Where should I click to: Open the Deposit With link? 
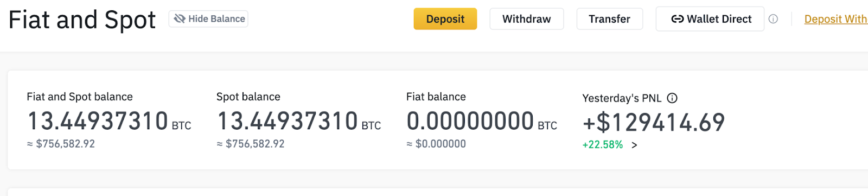click(x=836, y=19)
